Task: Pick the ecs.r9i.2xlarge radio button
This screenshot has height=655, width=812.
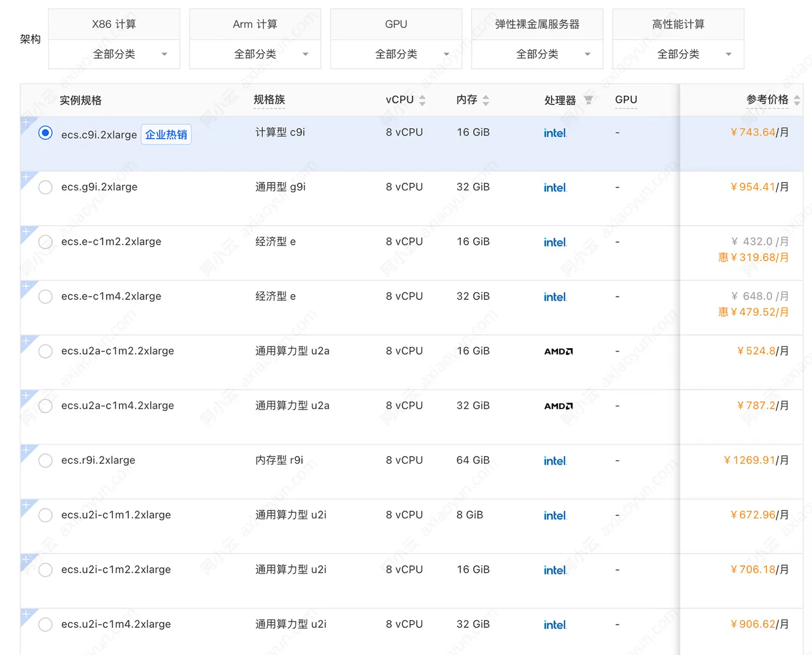Action: point(45,461)
